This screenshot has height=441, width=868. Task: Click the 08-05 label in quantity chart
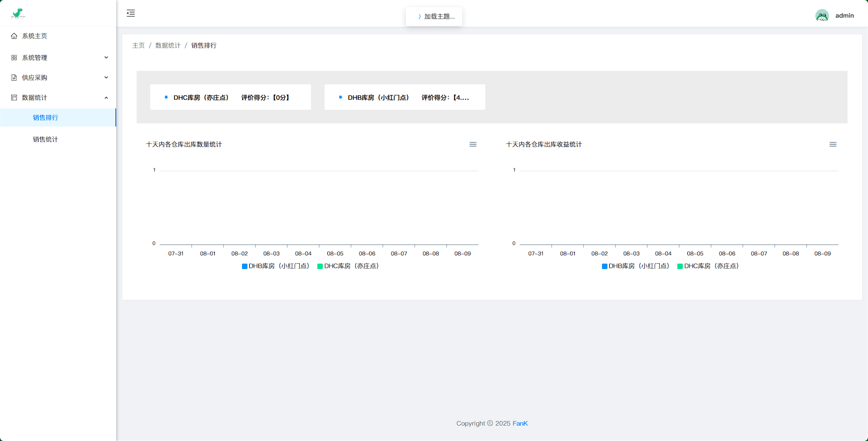tap(335, 254)
